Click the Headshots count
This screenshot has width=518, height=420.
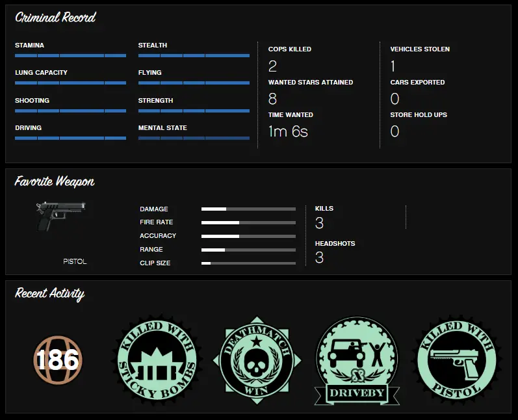tap(319, 257)
